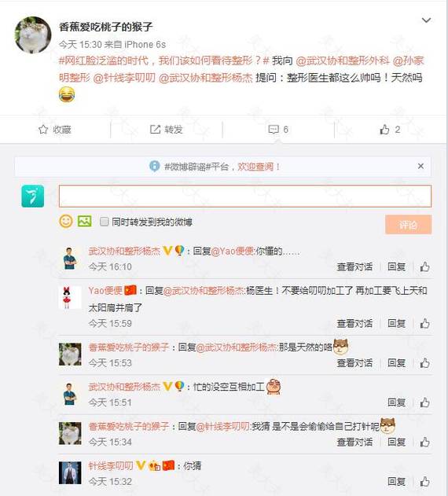Click 查看对话 on the Yao便便 comment
Viewport: 448px width, 496px height.
pos(354,323)
